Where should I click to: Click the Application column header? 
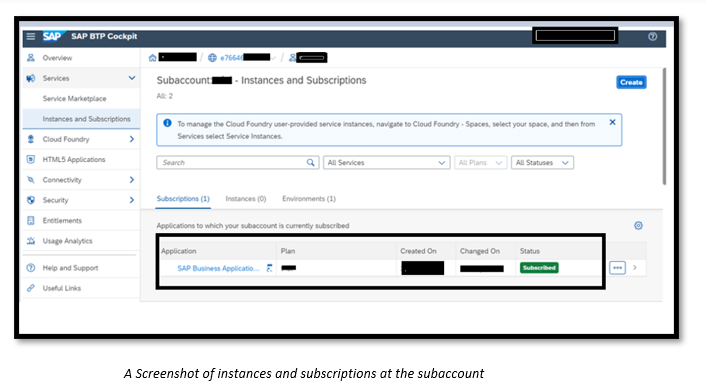(x=179, y=251)
